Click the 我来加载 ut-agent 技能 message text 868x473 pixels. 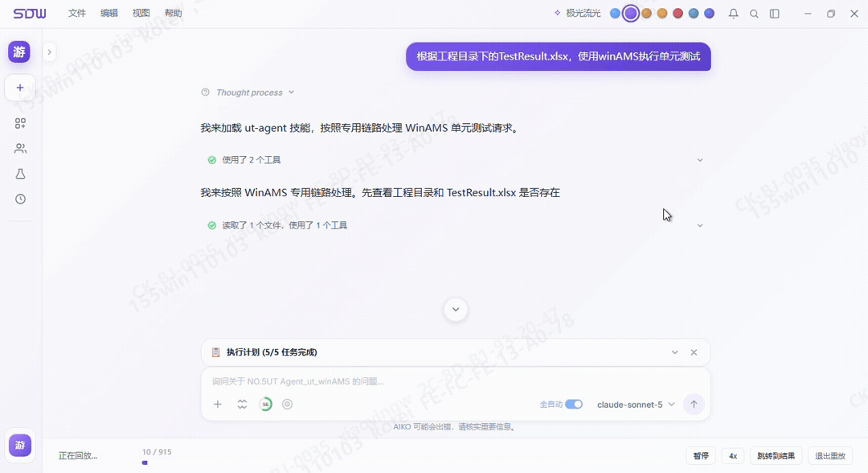(360, 128)
